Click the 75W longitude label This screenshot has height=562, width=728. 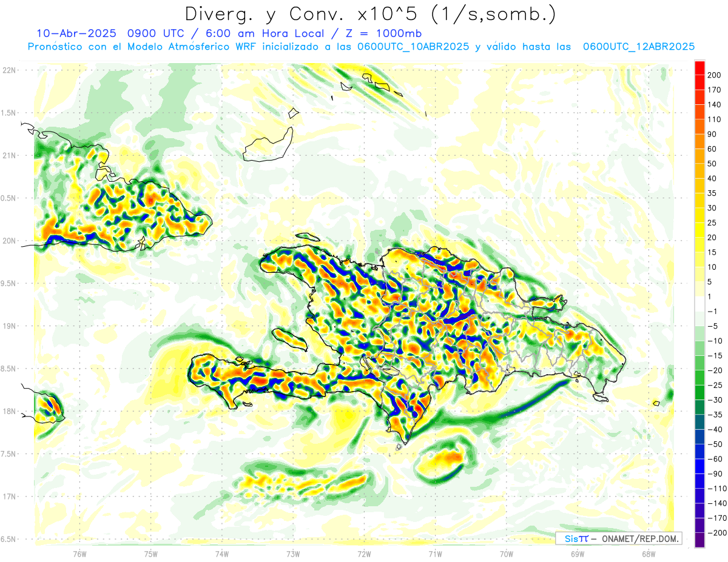pos(151,554)
